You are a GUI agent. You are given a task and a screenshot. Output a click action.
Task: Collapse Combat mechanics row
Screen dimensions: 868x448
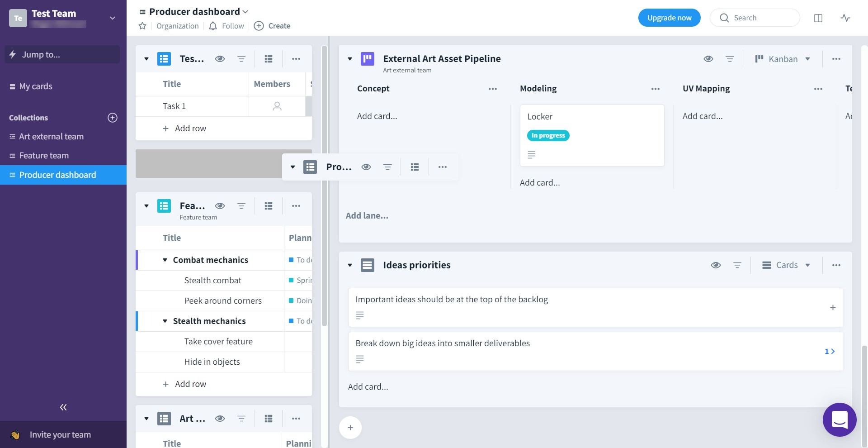165,260
